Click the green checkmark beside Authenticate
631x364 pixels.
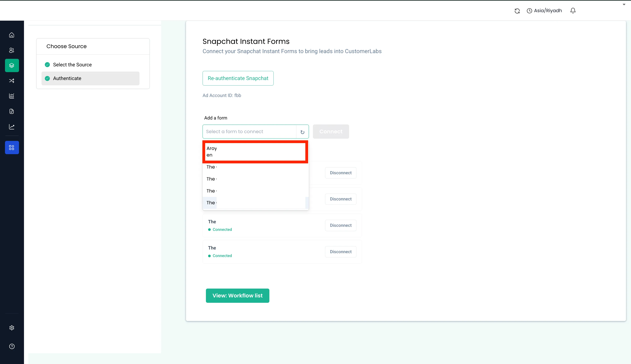(47, 79)
